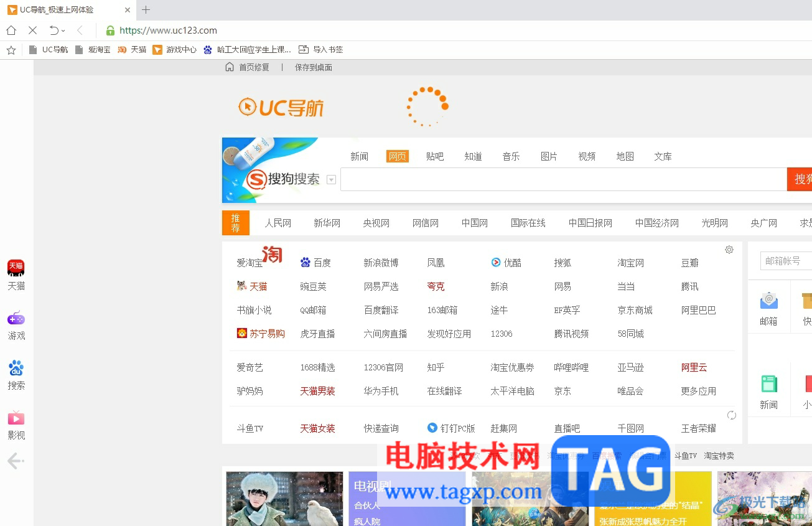Open 爱淘宝 bookmark

coord(93,50)
